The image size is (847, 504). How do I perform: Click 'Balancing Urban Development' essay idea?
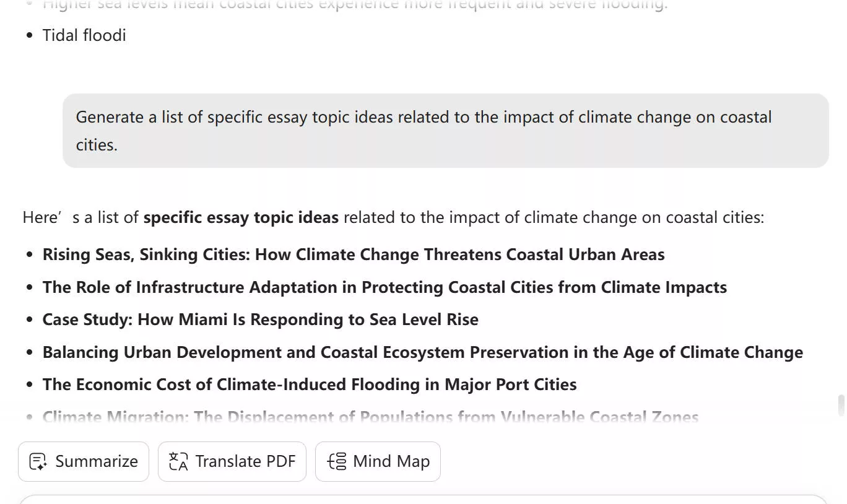[x=422, y=352]
